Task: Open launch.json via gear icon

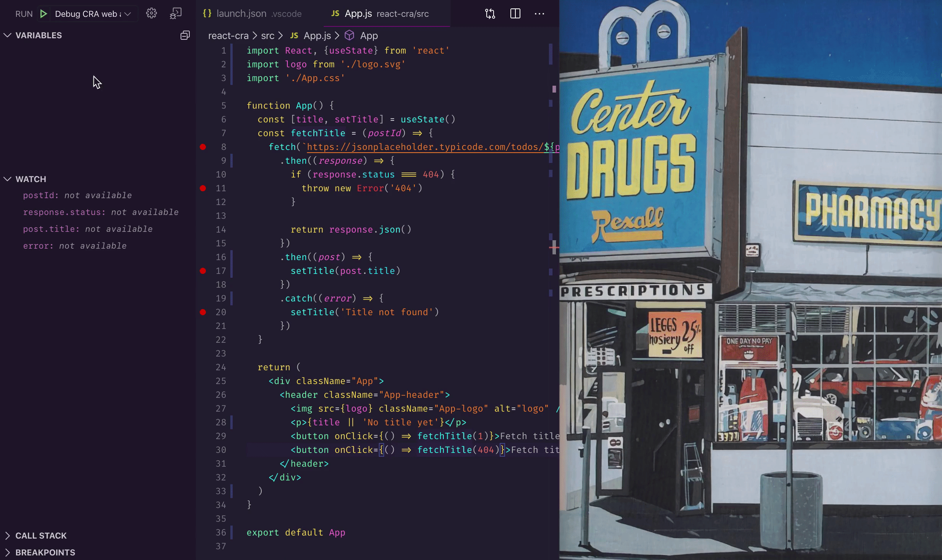Action: 152,14
